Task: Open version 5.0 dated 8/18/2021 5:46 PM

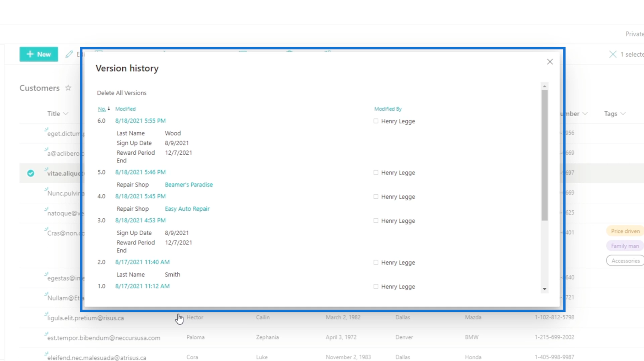Action: pyautogui.click(x=140, y=172)
